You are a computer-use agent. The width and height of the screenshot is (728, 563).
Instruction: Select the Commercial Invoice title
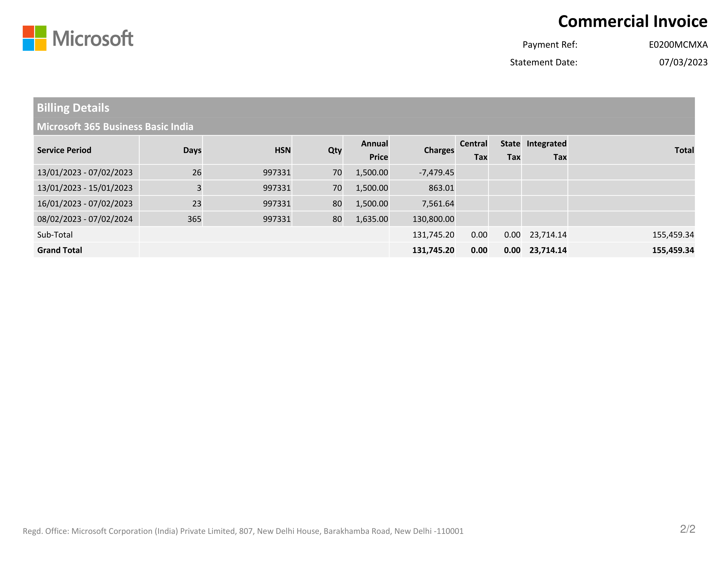click(x=633, y=21)
